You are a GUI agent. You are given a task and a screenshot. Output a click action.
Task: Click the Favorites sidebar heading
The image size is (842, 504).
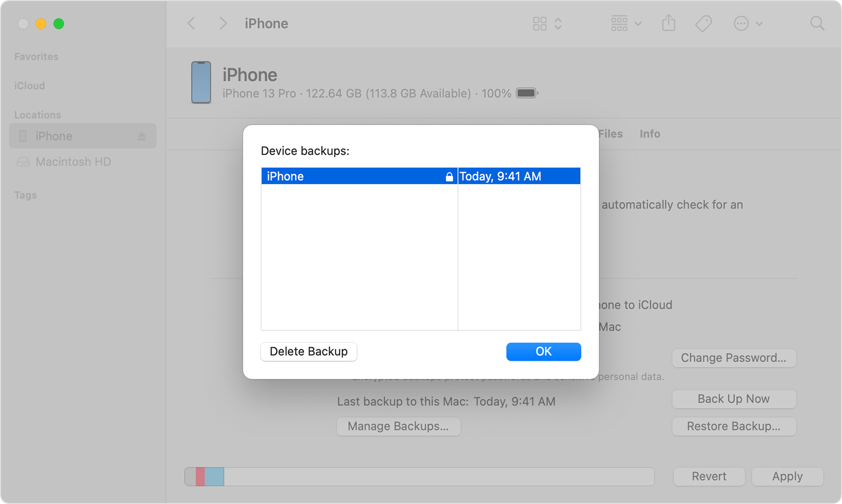[36, 57]
